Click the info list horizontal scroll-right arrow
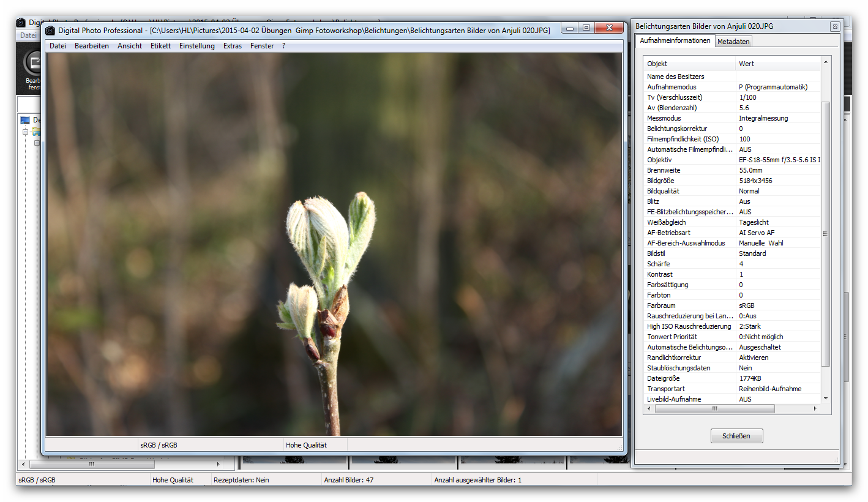868x502 pixels. pyautogui.click(x=817, y=408)
